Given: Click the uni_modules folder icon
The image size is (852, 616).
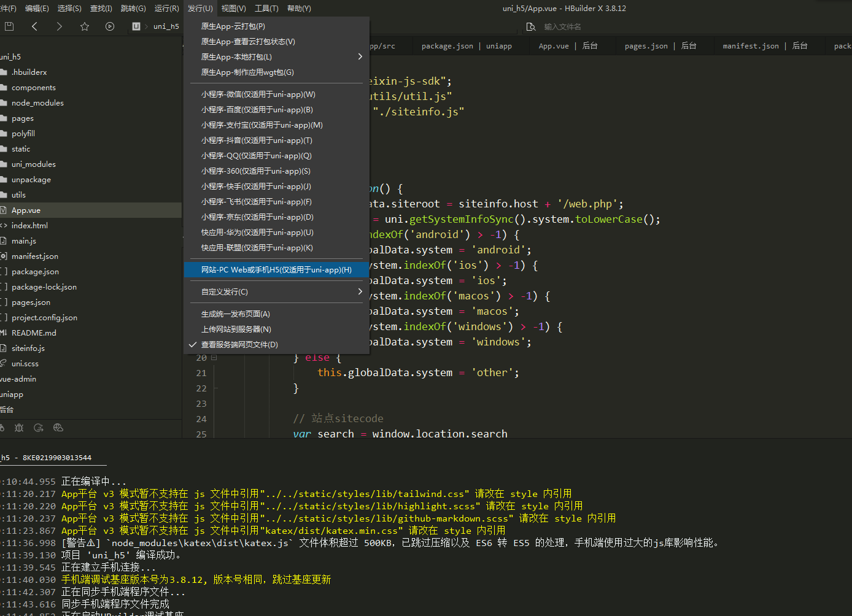Looking at the screenshot, I should (x=4, y=164).
